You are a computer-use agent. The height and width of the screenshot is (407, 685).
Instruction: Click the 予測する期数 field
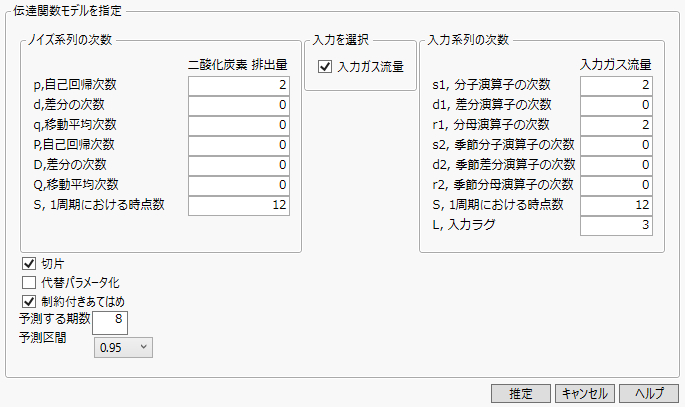109,322
